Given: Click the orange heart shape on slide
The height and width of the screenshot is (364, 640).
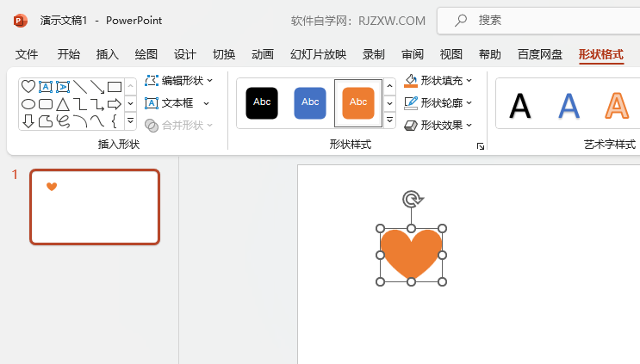Looking at the screenshot, I should pyautogui.click(x=411, y=255).
